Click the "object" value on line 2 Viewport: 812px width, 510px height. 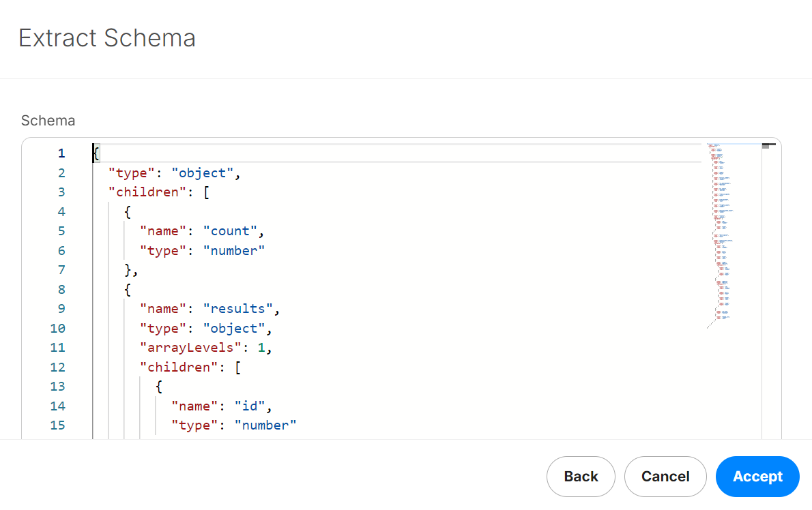(x=202, y=173)
